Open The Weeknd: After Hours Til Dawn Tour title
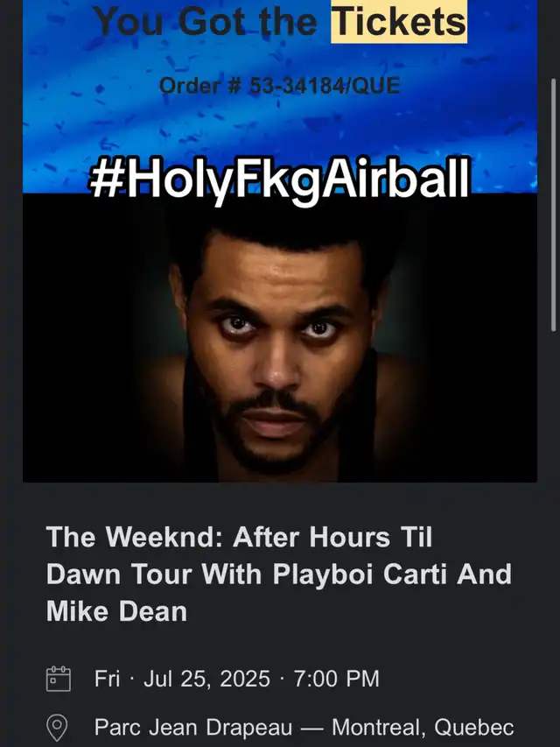Image resolution: width=560 pixels, height=747 pixels. (x=278, y=574)
